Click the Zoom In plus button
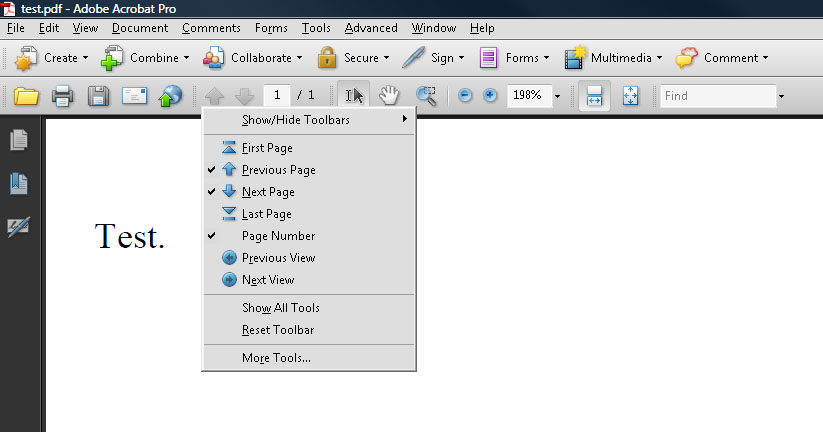The image size is (823, 432). (x=490, y=96)
